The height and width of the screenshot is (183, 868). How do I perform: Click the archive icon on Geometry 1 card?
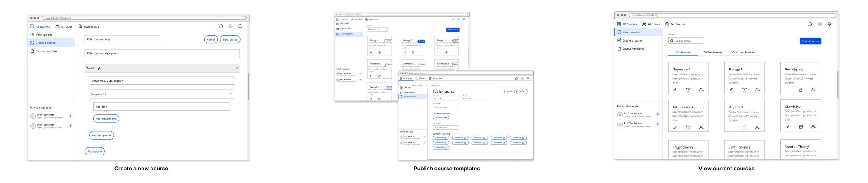coord(689,89)
